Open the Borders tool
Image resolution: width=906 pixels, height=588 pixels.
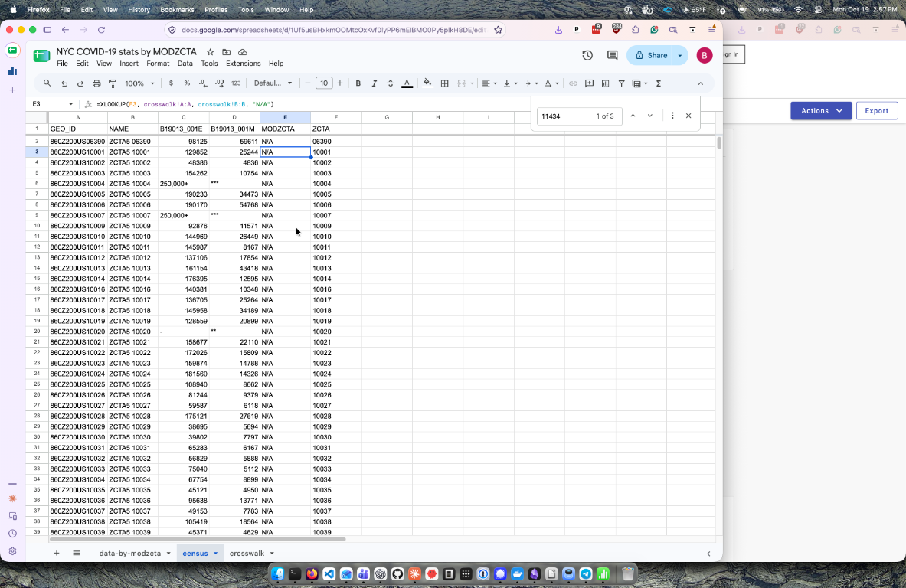click(444, 83)
